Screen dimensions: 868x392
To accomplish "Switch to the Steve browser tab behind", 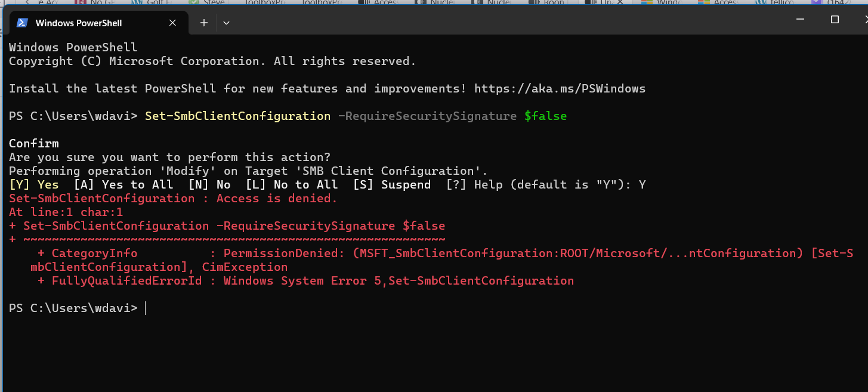I will coord(210,2).
